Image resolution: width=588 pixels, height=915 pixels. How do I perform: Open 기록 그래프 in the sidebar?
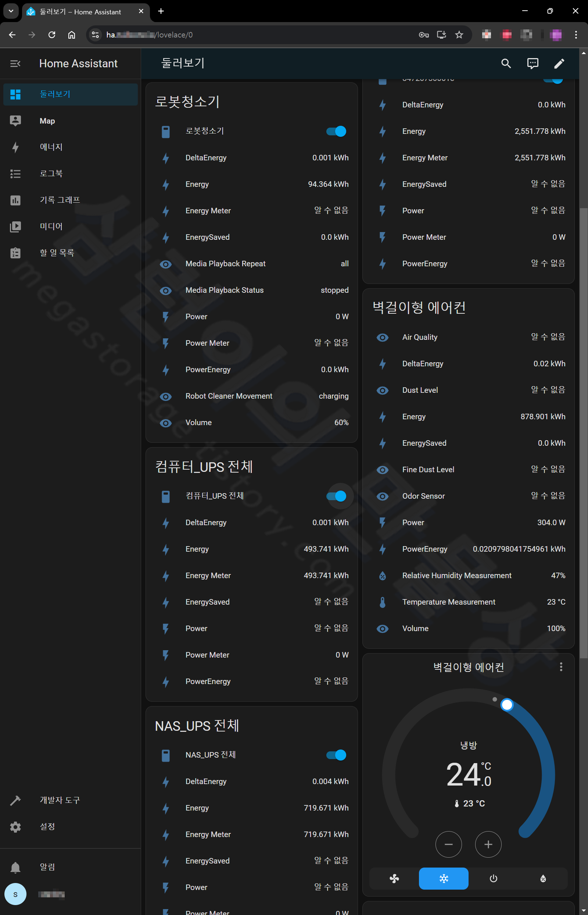coord(71,200)
